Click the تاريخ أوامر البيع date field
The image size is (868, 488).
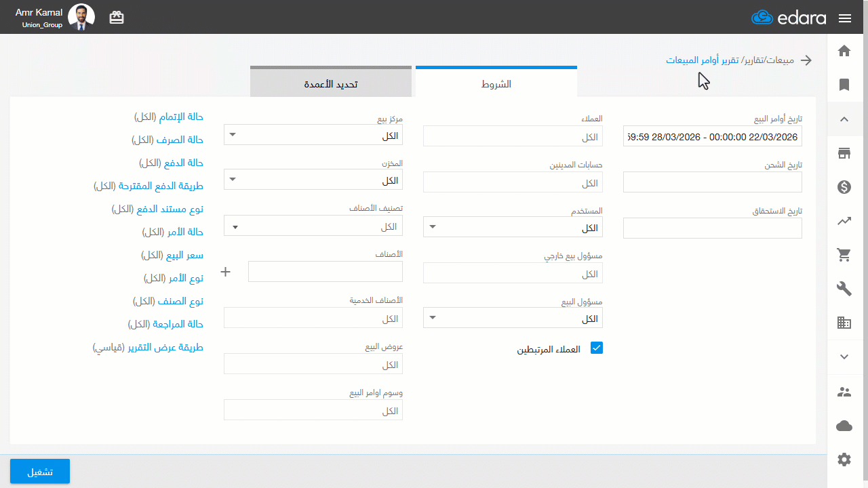713,136
